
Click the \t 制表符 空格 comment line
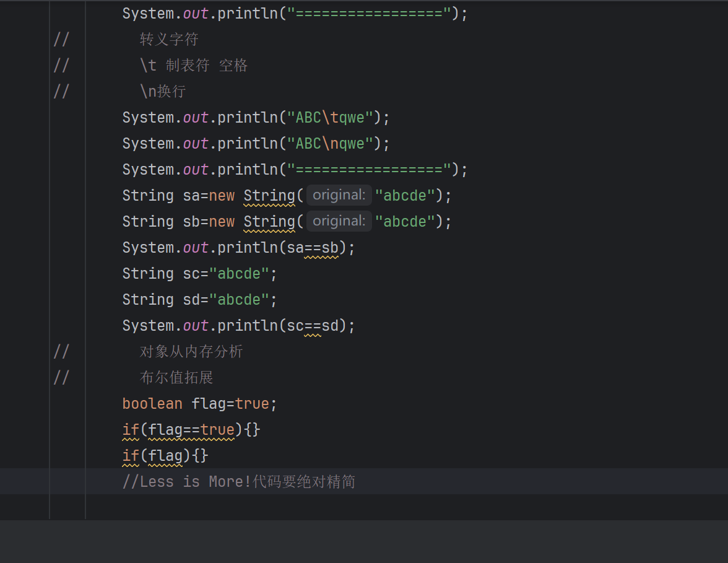(x=194, y=65)
